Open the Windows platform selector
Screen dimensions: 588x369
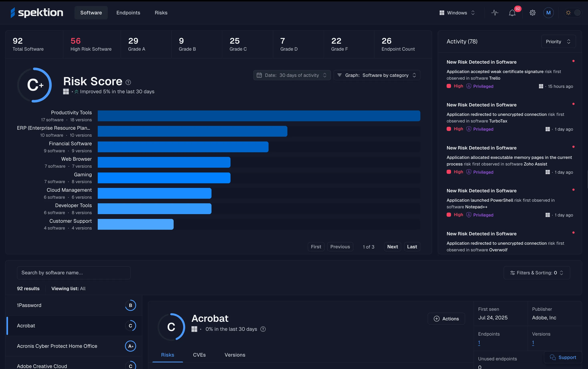point(457,13)
